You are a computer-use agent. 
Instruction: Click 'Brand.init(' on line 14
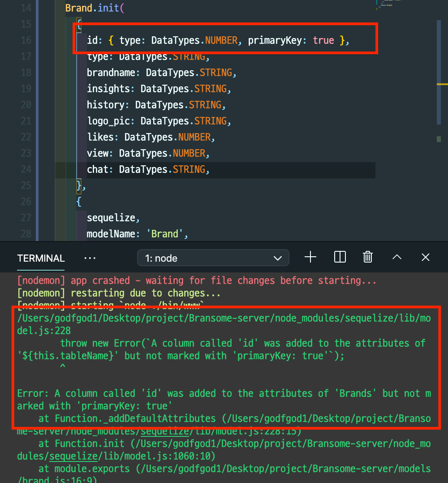point(95,8)
